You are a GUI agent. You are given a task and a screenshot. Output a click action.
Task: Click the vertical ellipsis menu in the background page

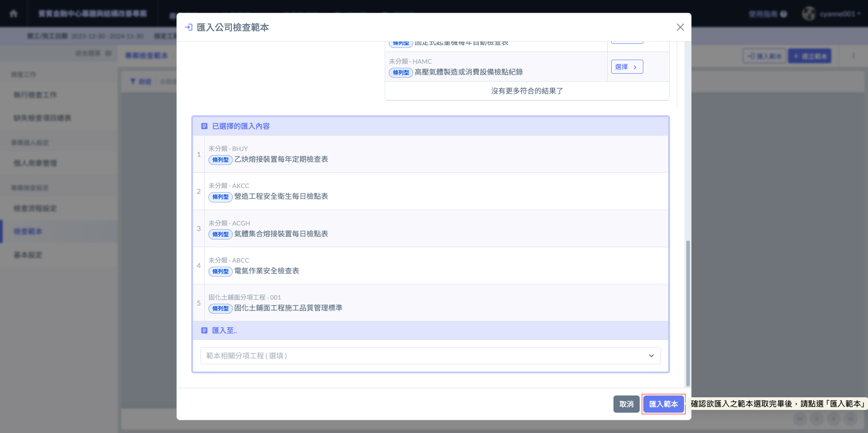tap(854, 56)
